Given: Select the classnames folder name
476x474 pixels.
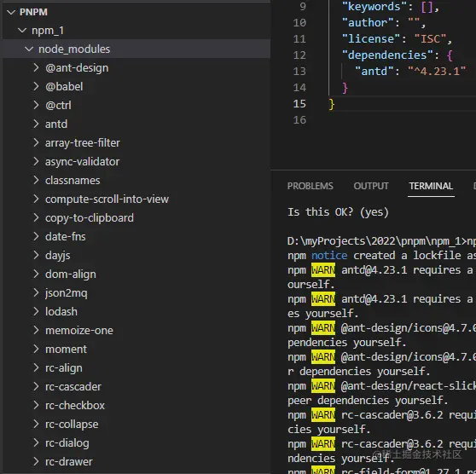Looking at the screenshot, I should [x=73, y=180].
